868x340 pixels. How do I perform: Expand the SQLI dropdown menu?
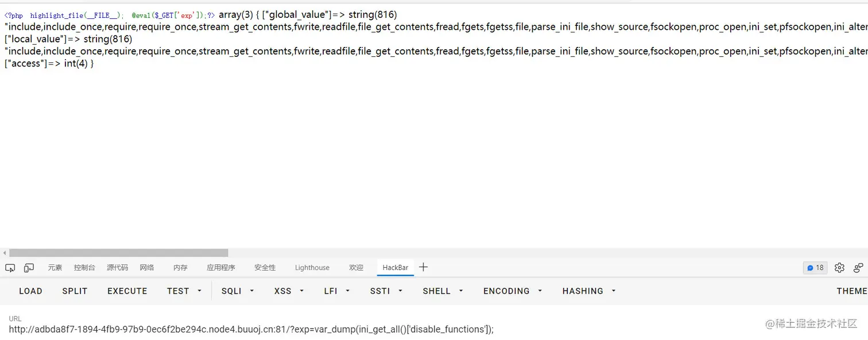tap(238, 291)
